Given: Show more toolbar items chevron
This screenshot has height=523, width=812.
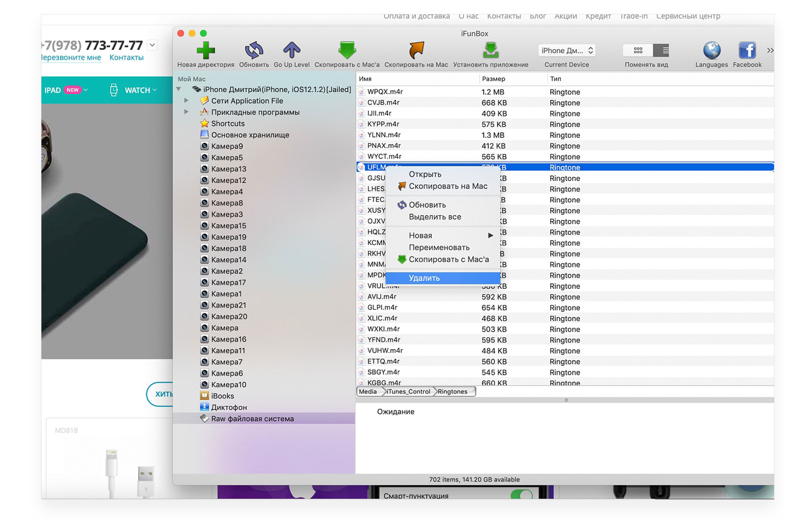Looking at the screenshot, I should click(770, 50).
